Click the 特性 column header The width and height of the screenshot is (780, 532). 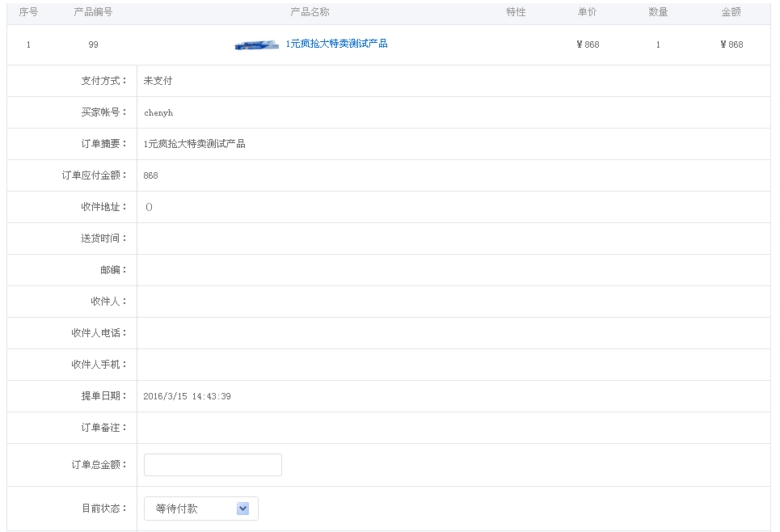tap(516, 12)
